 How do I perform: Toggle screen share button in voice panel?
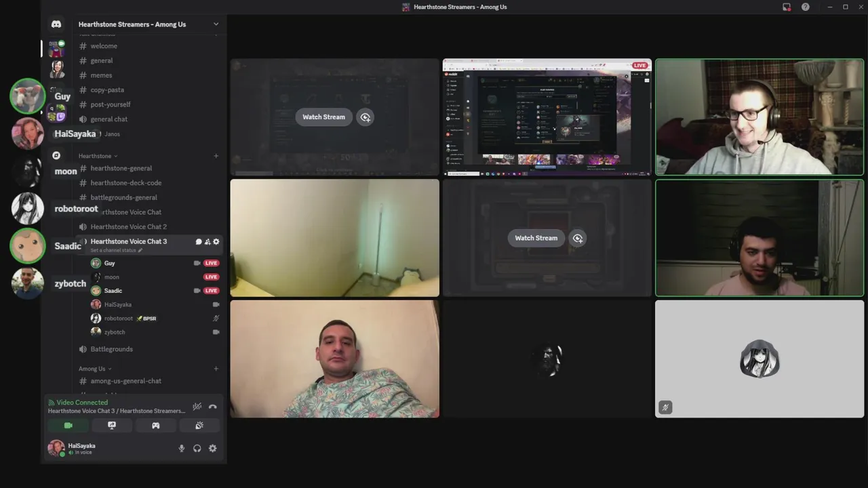pos(112,426)
